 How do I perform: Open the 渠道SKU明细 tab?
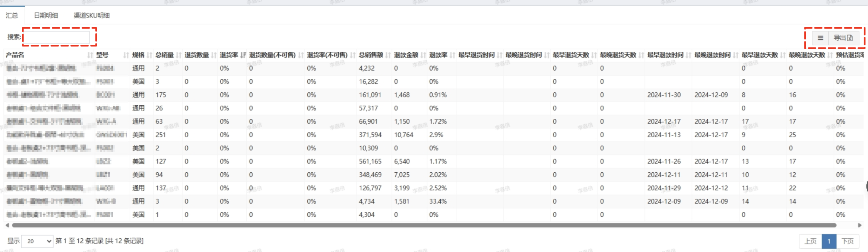92,16
